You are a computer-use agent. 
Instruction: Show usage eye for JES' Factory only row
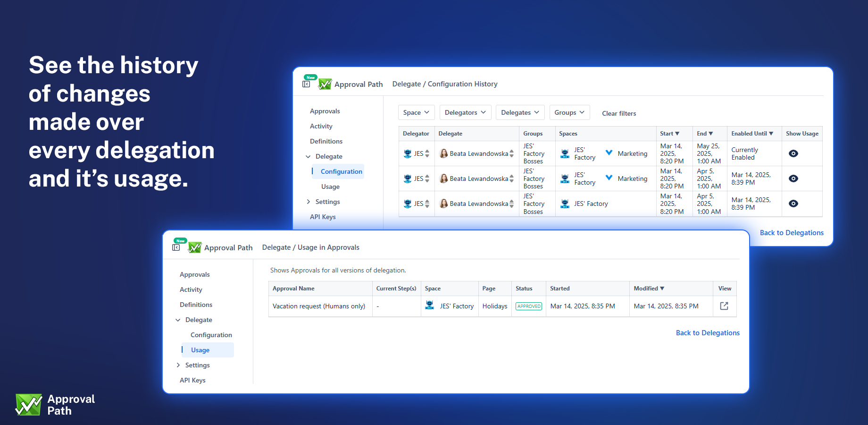[793, 204]
